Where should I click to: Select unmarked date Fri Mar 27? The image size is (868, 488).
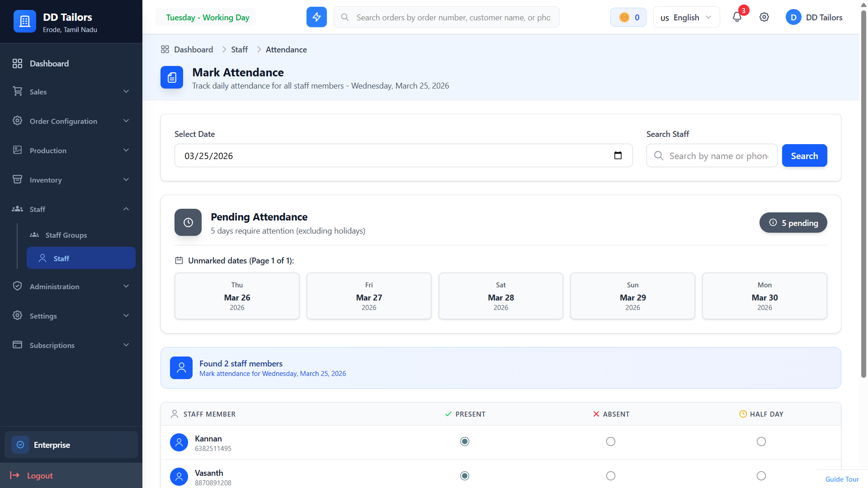pos(369,296)
